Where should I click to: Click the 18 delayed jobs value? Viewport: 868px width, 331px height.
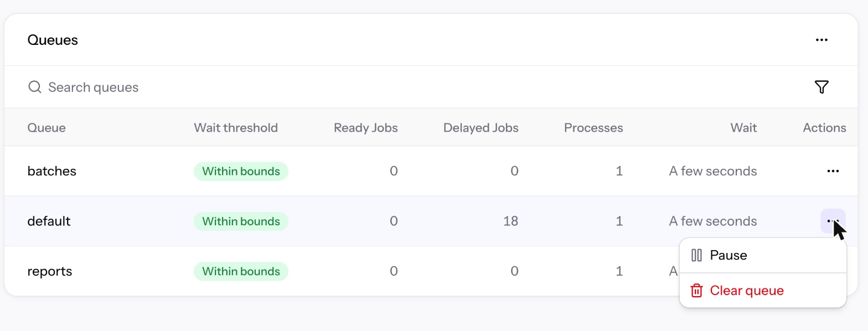511,221
